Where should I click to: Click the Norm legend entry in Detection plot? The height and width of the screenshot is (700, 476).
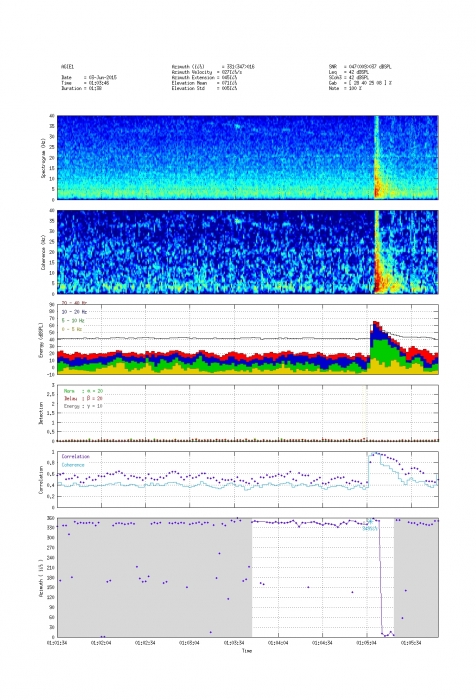tap(83, 391)
